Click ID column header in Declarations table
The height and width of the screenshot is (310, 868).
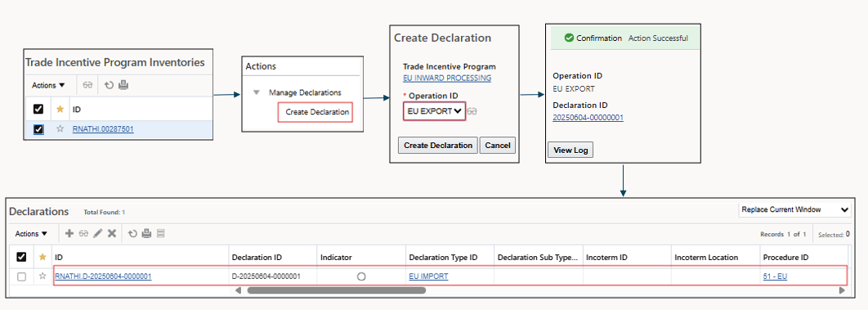pyautogui.click(x=58, y=258)
